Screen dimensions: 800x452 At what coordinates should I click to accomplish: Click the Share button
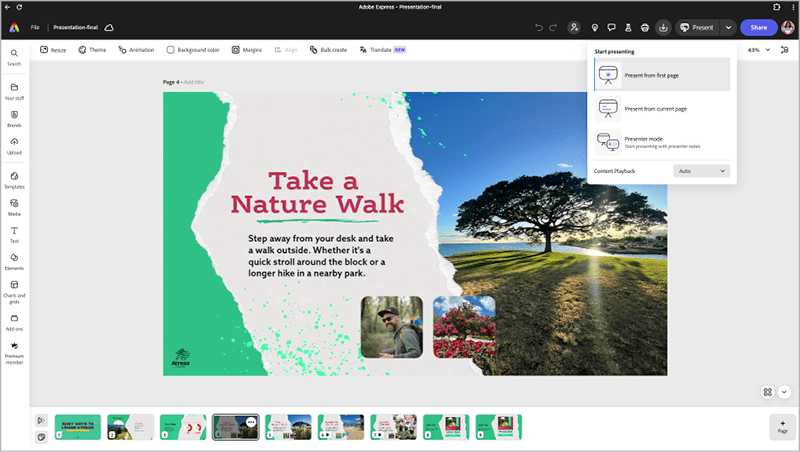pyautogui.click(x=759, y=28)
